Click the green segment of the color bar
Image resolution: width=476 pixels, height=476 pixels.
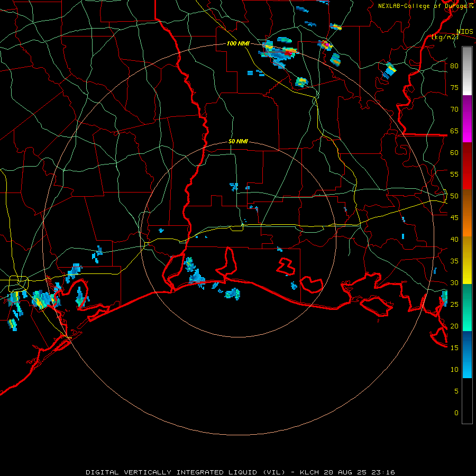(467, 307)
